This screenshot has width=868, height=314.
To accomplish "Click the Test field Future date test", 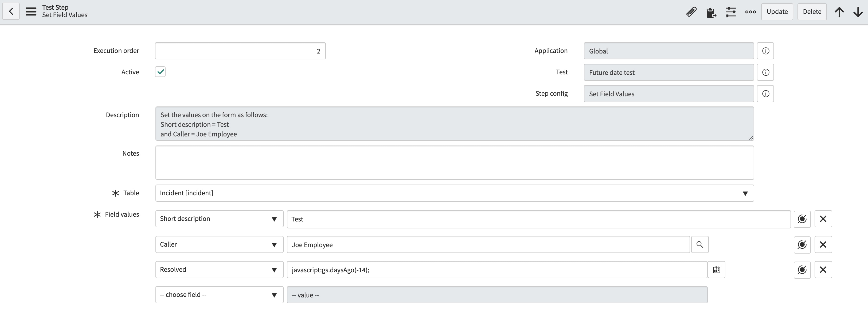I will (669, 72).
